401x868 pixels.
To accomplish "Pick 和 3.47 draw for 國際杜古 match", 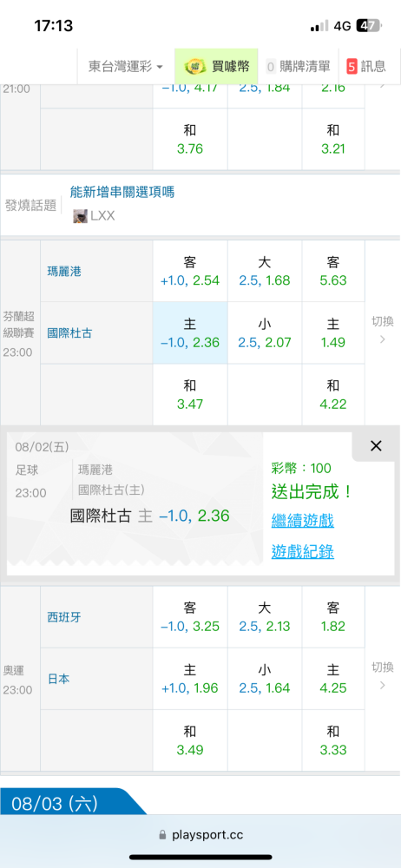I will (190, 395).
